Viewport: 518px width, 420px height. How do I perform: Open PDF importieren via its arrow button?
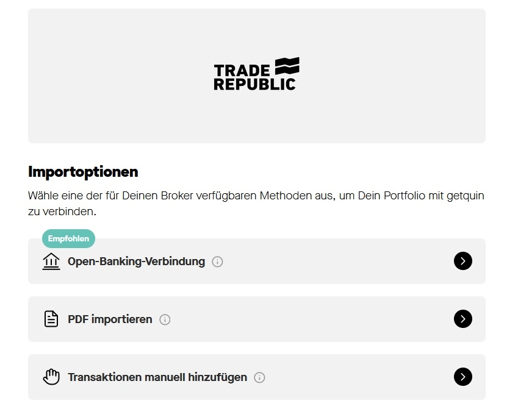[x=463, y=319]
